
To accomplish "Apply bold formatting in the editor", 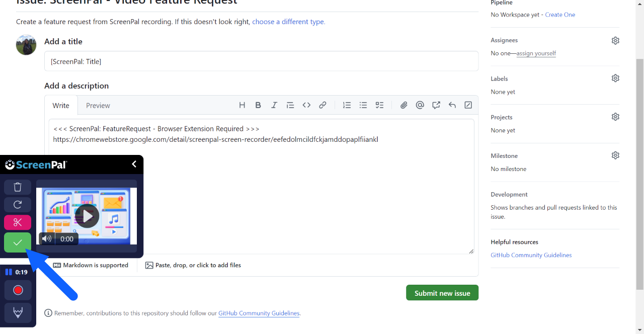I will 258,105.
